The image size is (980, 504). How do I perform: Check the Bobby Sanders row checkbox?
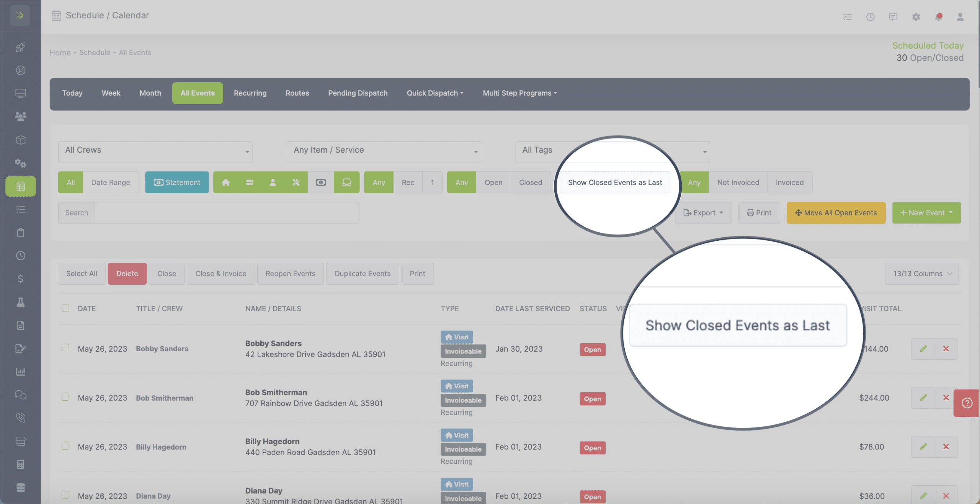[x=65, y=348]
